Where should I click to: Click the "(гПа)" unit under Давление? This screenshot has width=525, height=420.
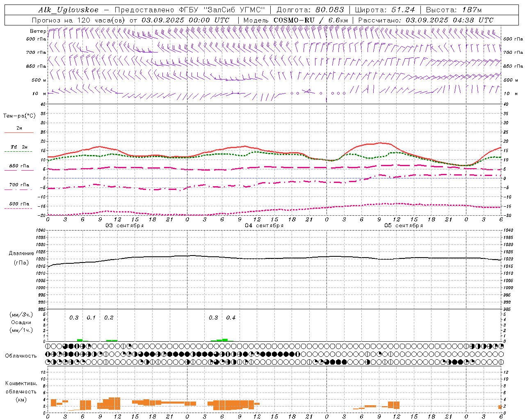(21, 262)
